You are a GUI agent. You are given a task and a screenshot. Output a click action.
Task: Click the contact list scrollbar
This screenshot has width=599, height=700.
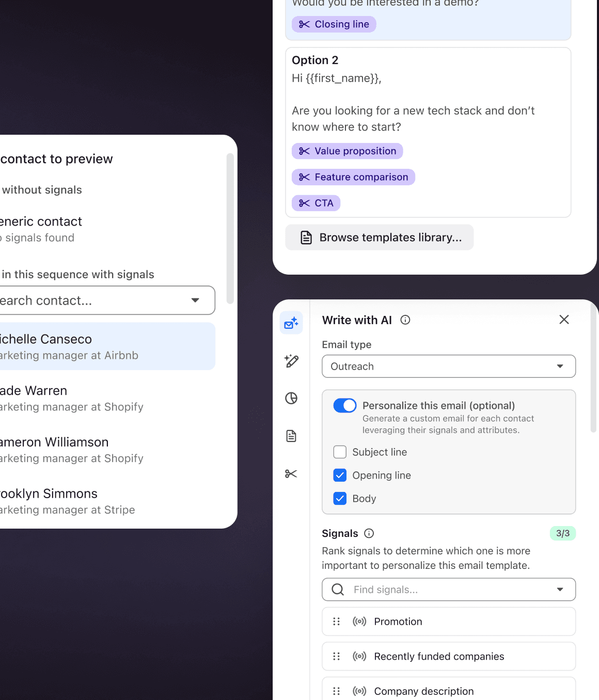(x=230, y=228)
